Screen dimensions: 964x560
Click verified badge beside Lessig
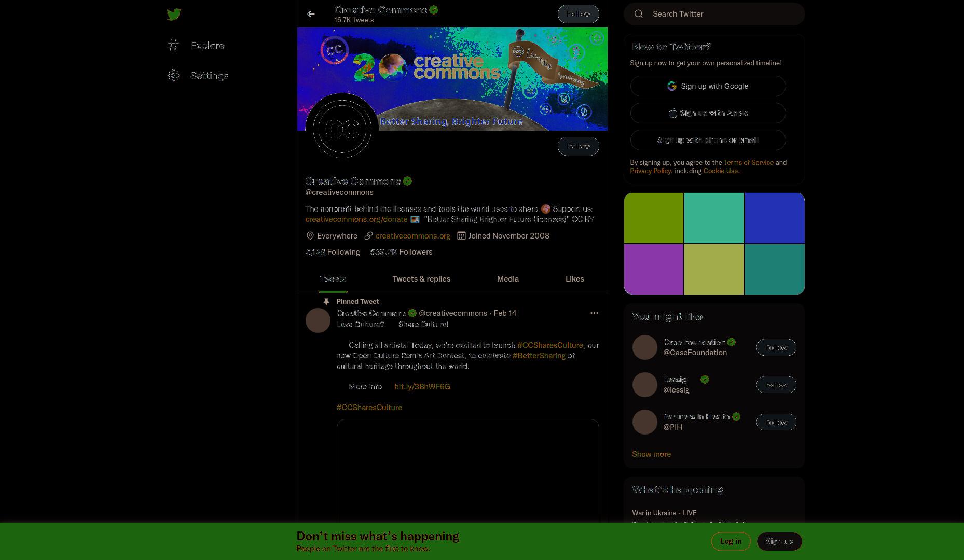(705, 380)
